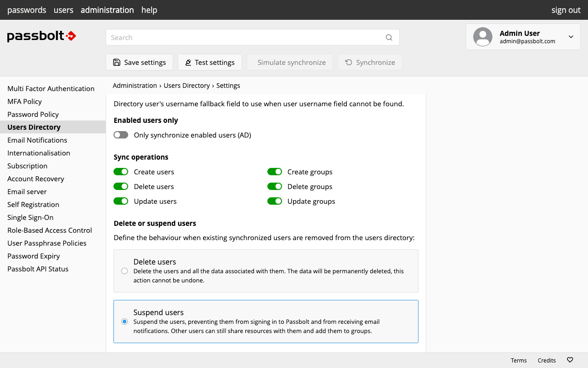The image size is (588, 368).
Task: Open the administration menu
Action: tap(107, 10)
